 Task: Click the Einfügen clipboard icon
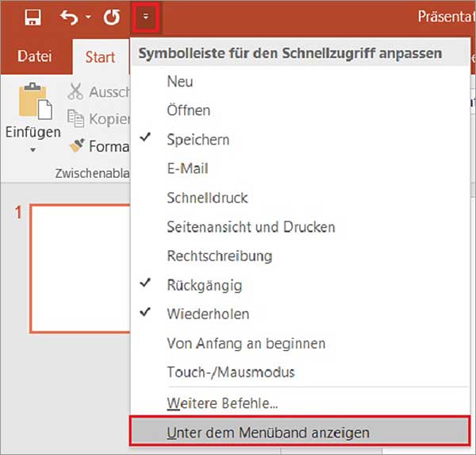coord(35,102)
